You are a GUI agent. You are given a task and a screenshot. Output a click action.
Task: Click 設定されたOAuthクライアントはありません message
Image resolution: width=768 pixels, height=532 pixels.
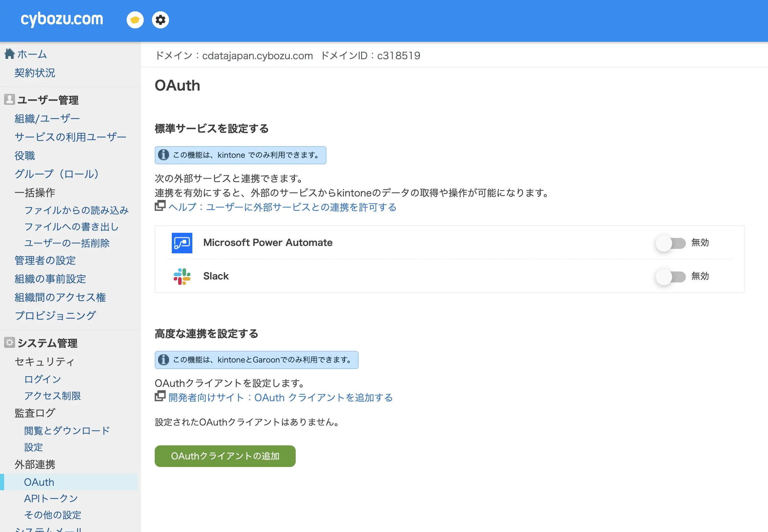coord(247,422)
